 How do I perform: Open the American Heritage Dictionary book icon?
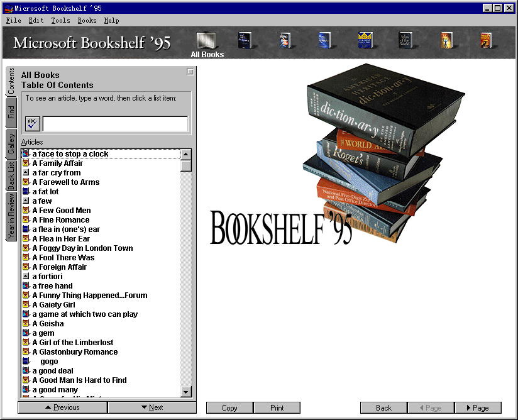tap(245, 41)
